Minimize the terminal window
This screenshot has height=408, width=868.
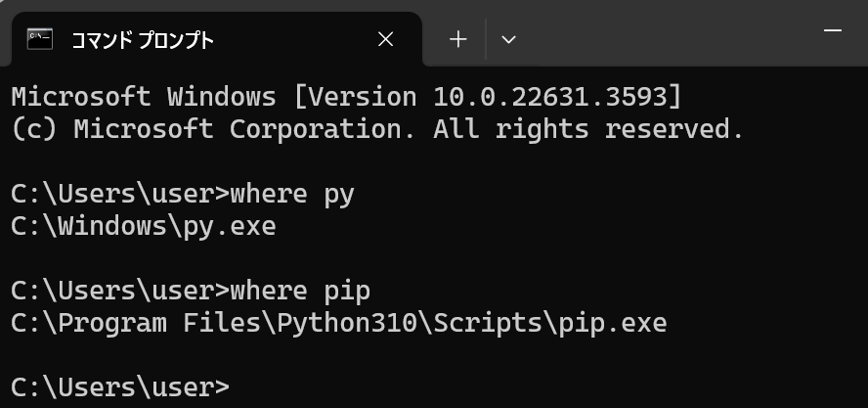(833, 30)
